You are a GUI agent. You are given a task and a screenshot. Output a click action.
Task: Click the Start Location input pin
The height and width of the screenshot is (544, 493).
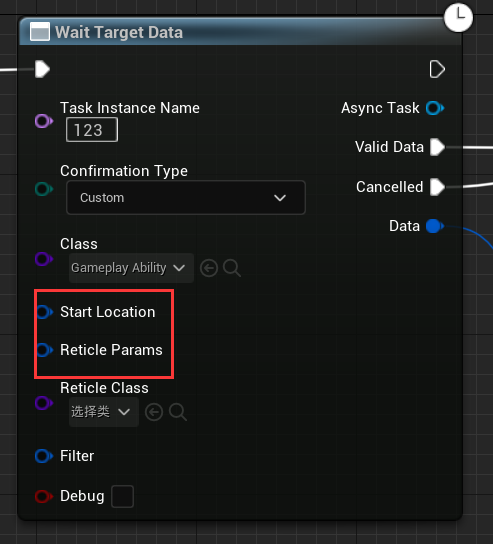click(x=44, y=312)
